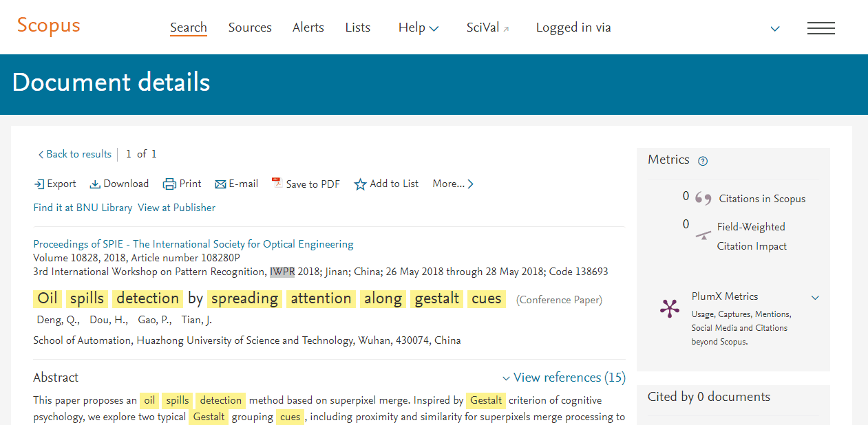Open the Lists navigation item
The image size is (868, 425).
pos(358,28)
